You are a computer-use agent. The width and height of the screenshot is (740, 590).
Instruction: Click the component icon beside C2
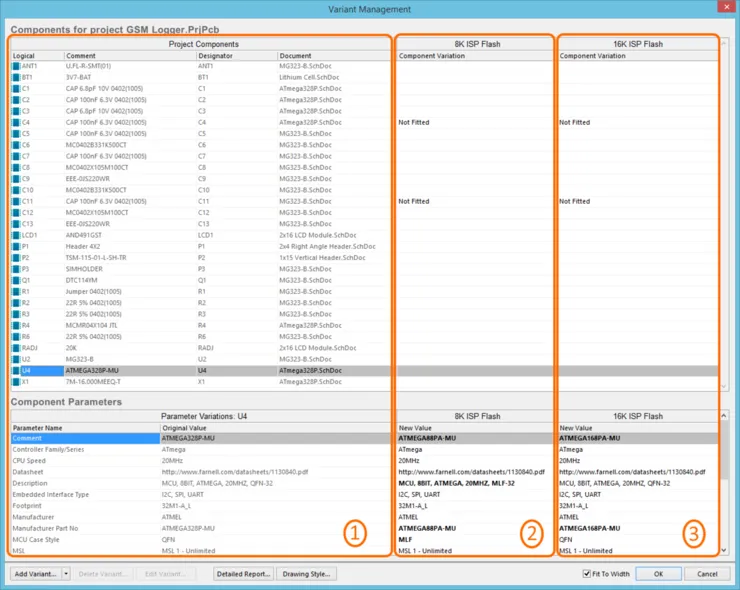click(16, 100)
